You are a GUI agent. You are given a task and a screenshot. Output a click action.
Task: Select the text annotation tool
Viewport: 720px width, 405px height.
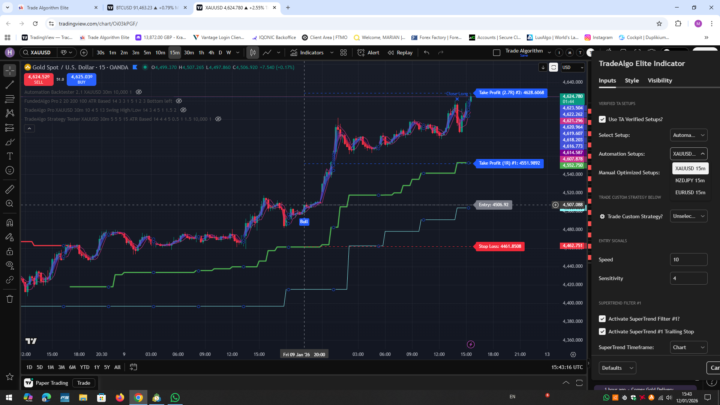tap(10, 156)
